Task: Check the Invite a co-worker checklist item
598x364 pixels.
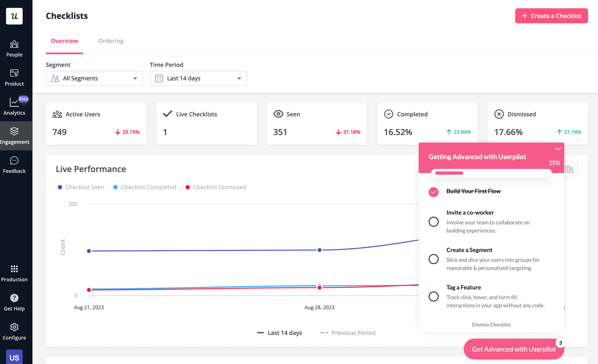Action: [x=433, y=222]
